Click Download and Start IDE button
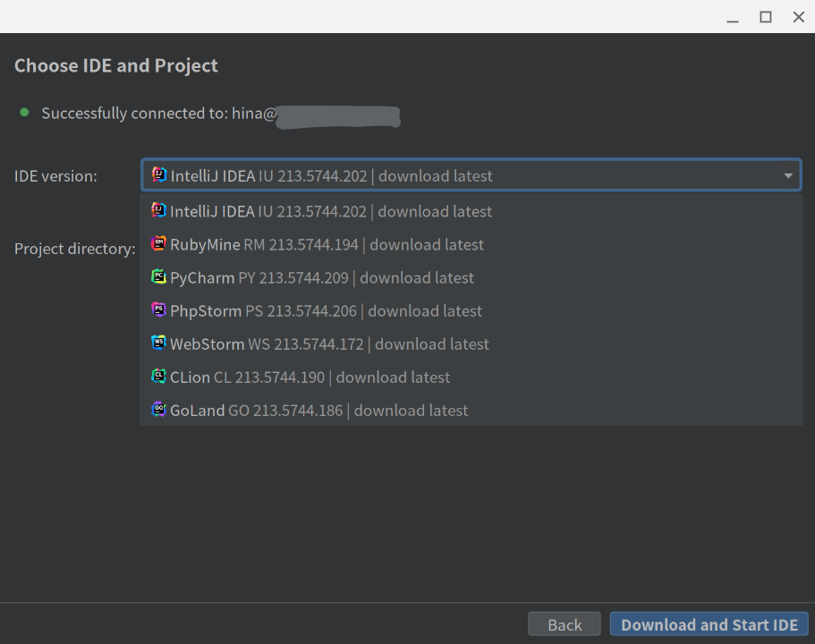 click(x=709, y=624)
